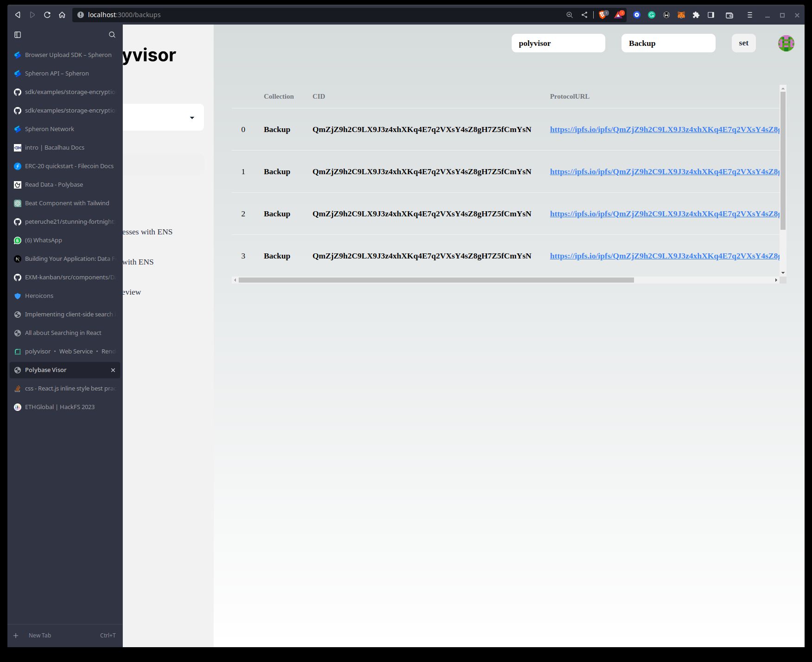Screen dimensions: 812x662
Task: Click the vertical scrollbar thumb of table
Action: [x=783, y=160]
